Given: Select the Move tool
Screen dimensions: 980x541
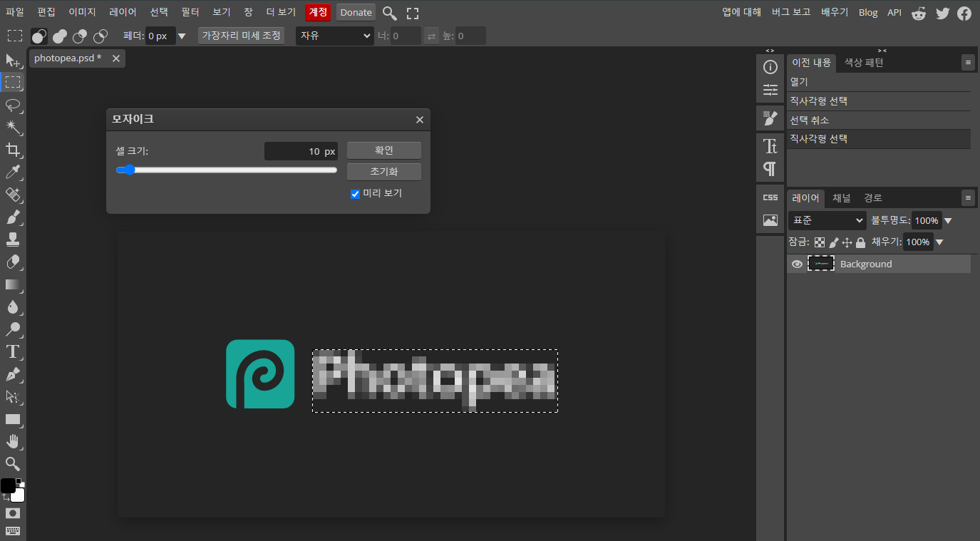Looking at the screenshot, I should 13,61.
